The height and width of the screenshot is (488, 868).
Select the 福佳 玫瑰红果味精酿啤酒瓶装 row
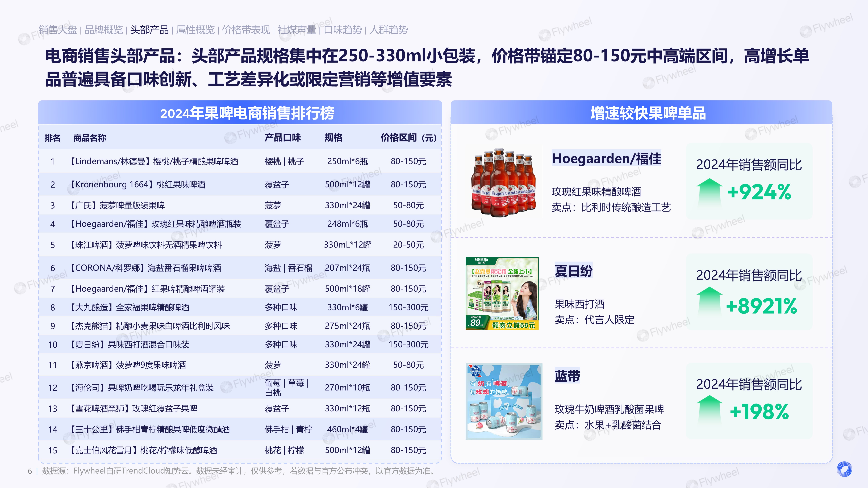(240, 224)
